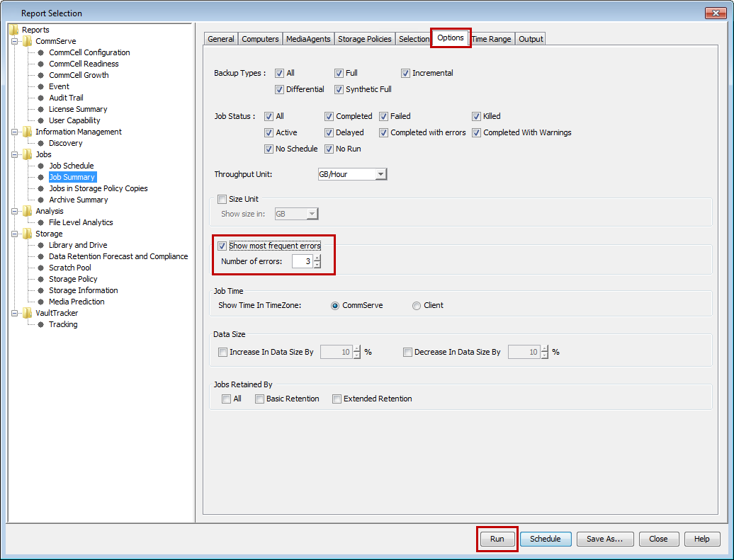Click the bullet icon beside File Level Analytics

40,223
